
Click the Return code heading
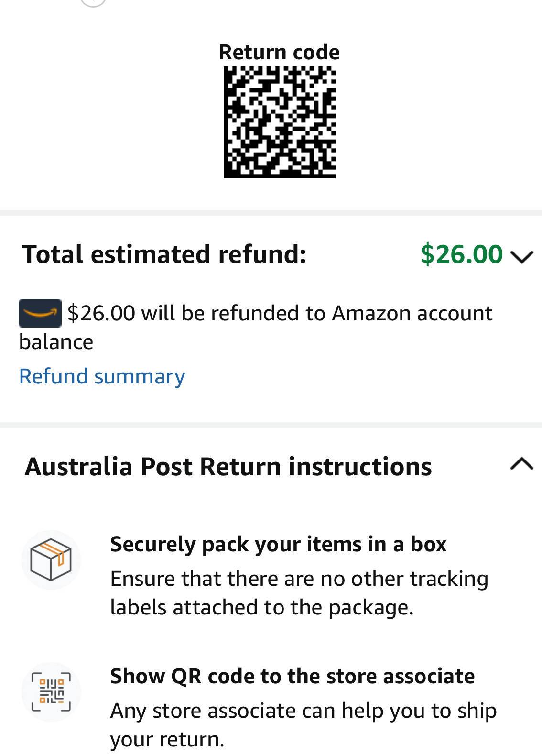[x=279, y=52]
